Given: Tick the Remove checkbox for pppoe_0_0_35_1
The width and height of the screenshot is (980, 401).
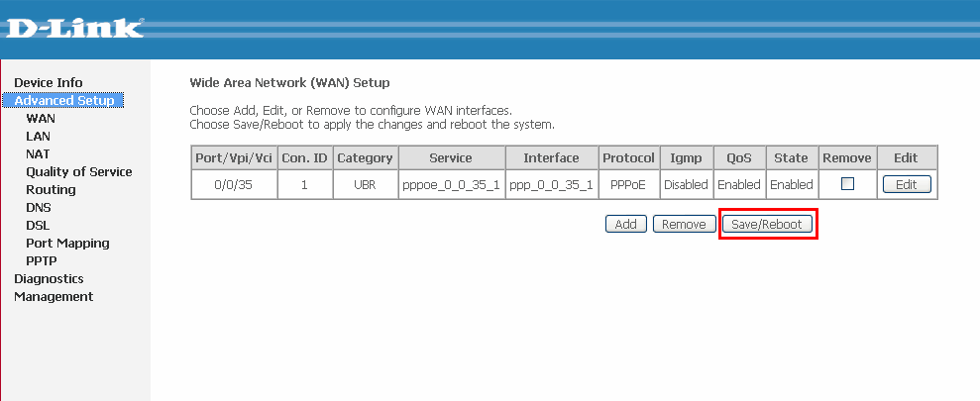Looking at the screenshot, I should point(847,183).
